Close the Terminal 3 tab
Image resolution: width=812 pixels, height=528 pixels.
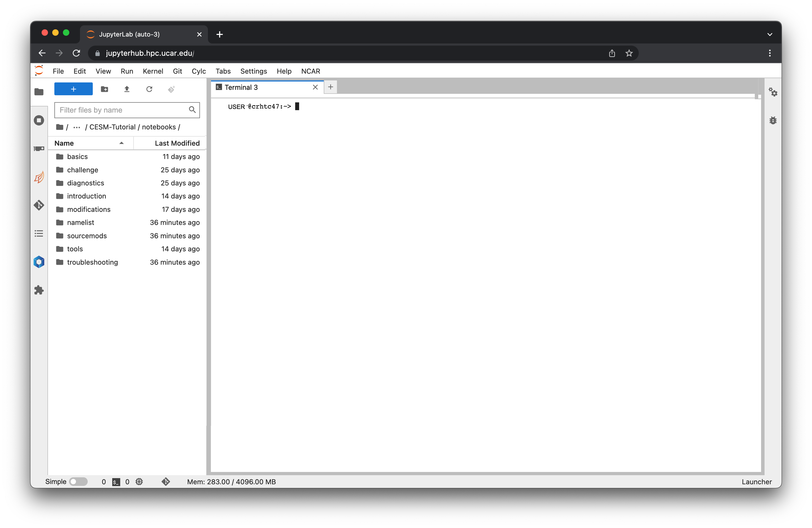(x=315, y=87)
